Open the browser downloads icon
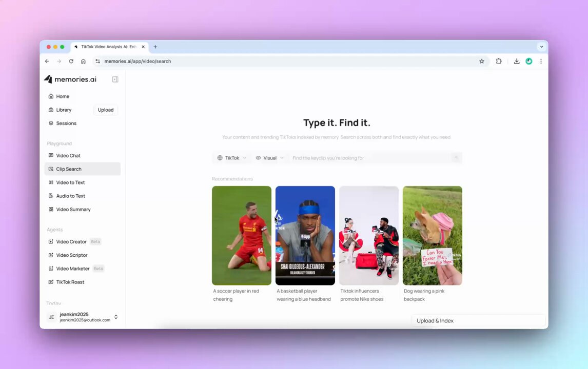Screen dimensions: 588x369 tap(517, 61)
